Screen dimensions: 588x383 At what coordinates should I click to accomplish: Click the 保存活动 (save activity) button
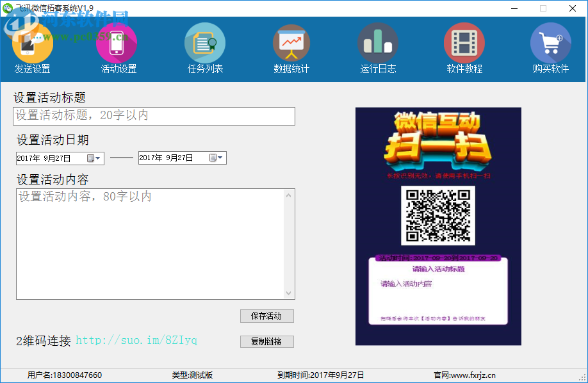point(266,316)
